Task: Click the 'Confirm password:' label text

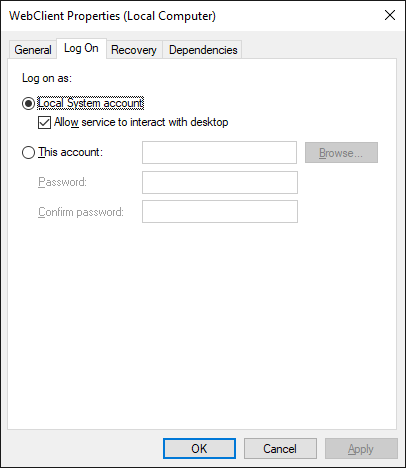Action: tap(81, 212)
